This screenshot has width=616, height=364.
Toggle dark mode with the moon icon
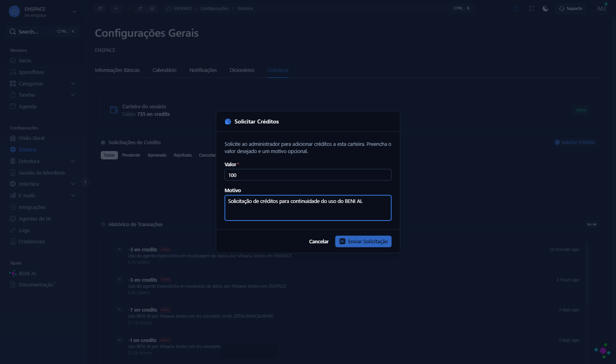click(x=545, y=8)
